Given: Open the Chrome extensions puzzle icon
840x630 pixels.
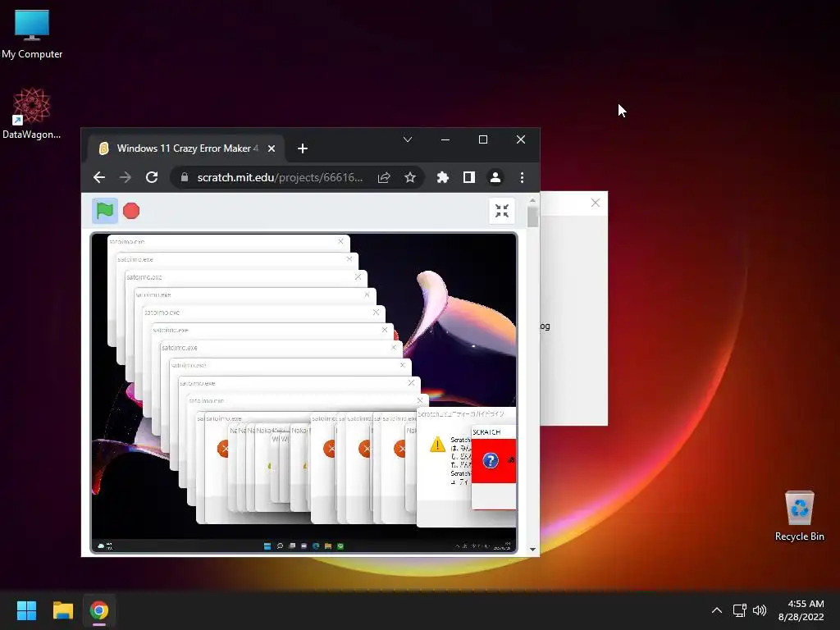Looking at the screenshot, I should 442,177.
